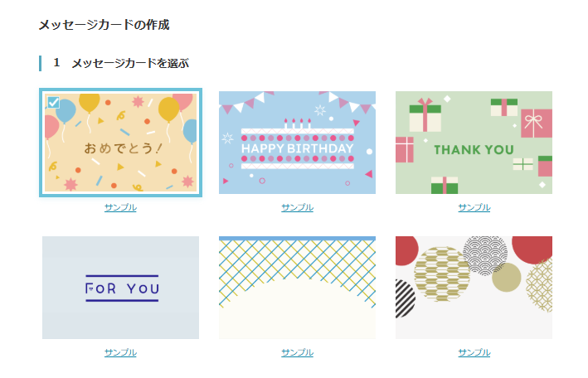Click the メッセージカードを選ぶ step heading
Screen dimensions: 588x378
130,63
